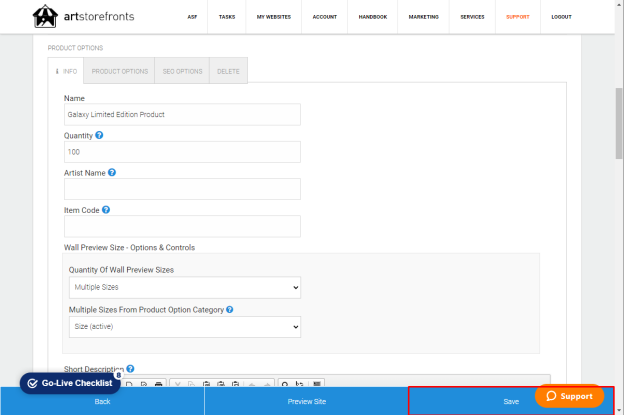Open the SEO Options tab
This screenshot has width=624, height=415.
coord(182,71)
